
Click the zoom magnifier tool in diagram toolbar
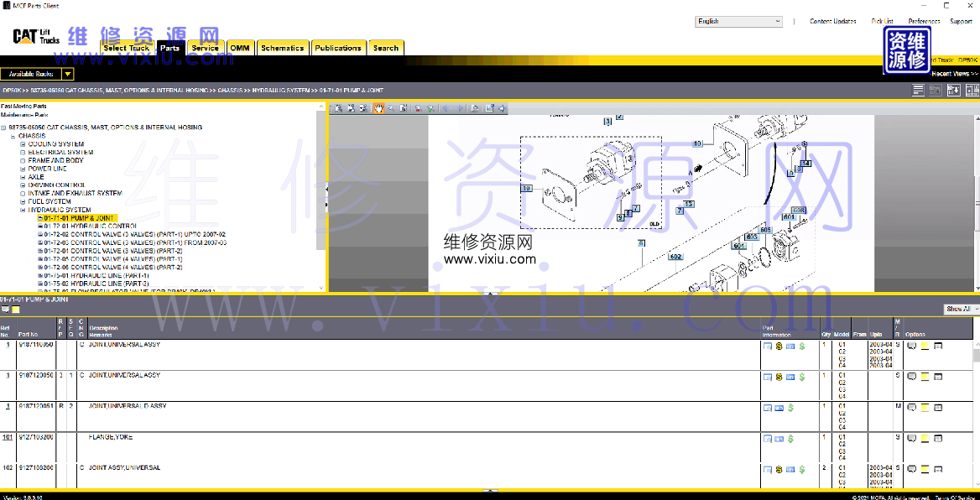tap(391, 108)
